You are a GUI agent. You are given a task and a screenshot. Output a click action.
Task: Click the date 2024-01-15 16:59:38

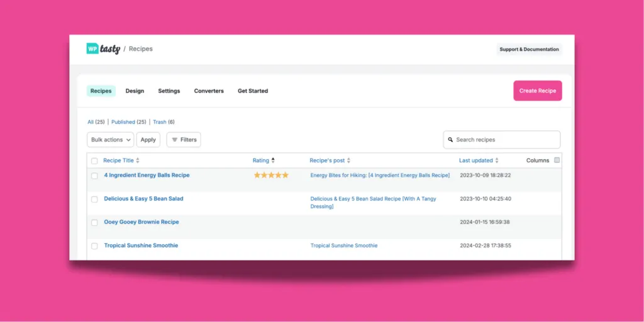point(485,222)
